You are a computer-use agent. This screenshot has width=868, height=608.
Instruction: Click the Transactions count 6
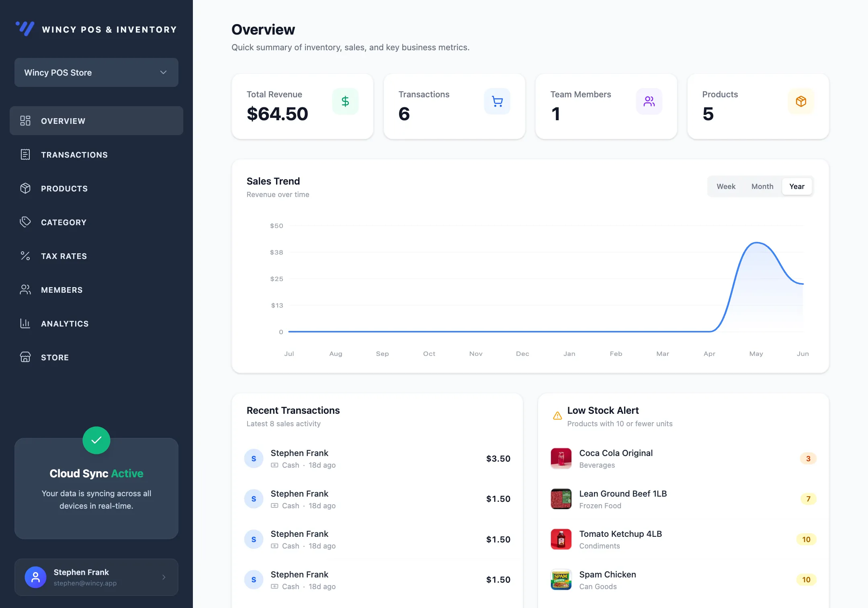click(404, 114)
